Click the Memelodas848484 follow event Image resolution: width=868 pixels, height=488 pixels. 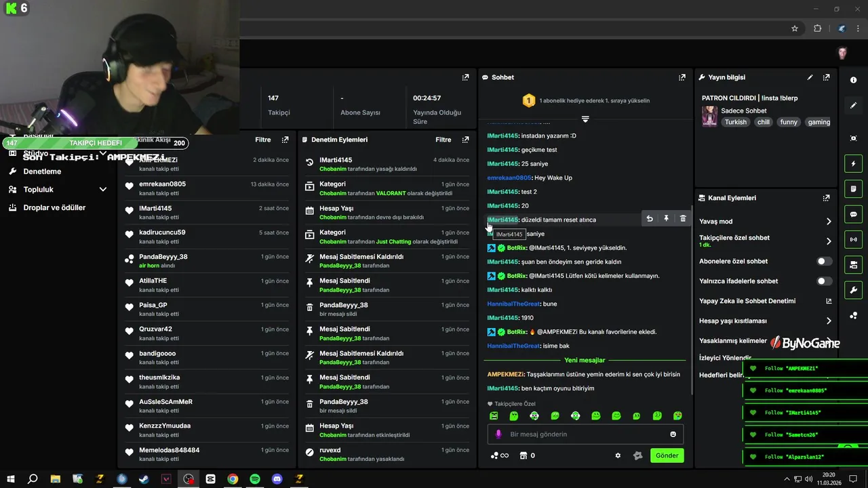[x=208, y=453]
